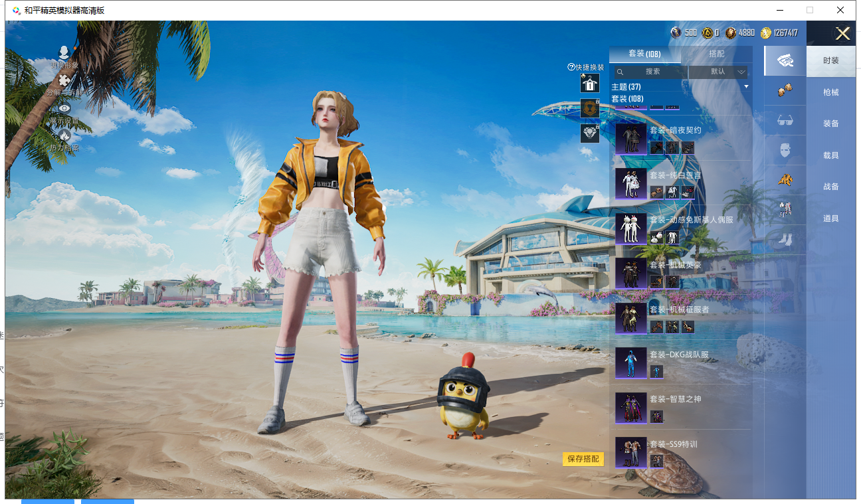Click the 保存搭配 save button

583,459
